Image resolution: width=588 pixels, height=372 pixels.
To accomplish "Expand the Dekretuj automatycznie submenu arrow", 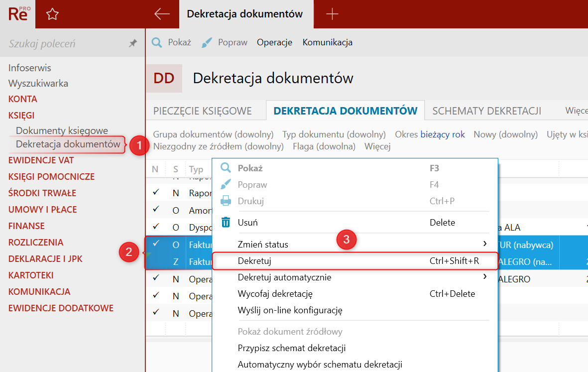I will point(485,277).
